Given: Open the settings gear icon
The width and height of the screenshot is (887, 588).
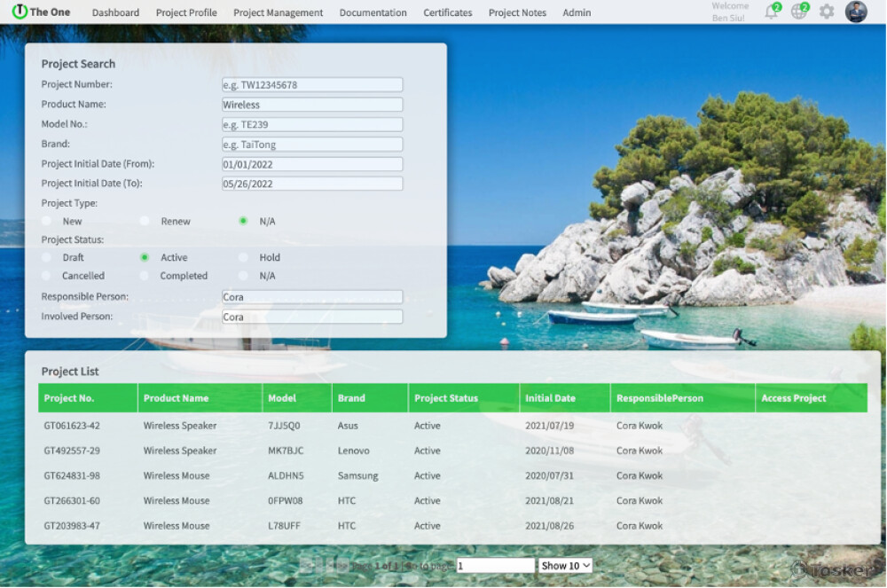Looking at the screenshot, I should coord(827,12).
